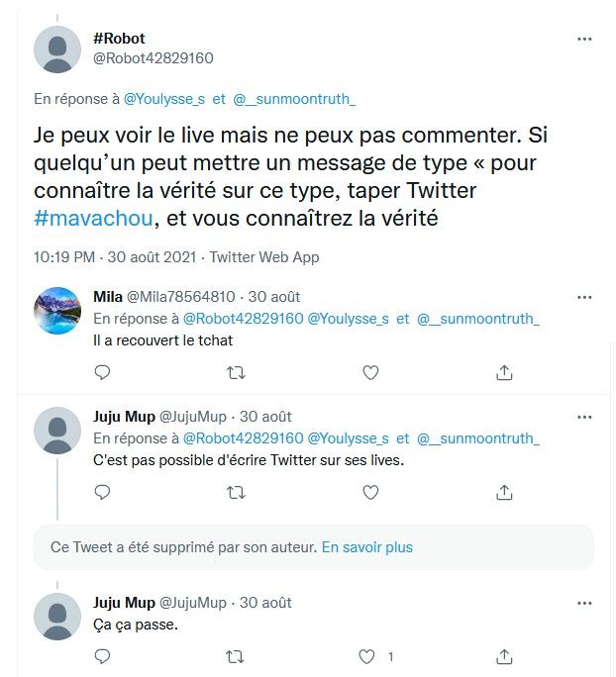Screen dimensions: 616x677
Task: Share Mila's tweet
Action: (x=504, y=372)
